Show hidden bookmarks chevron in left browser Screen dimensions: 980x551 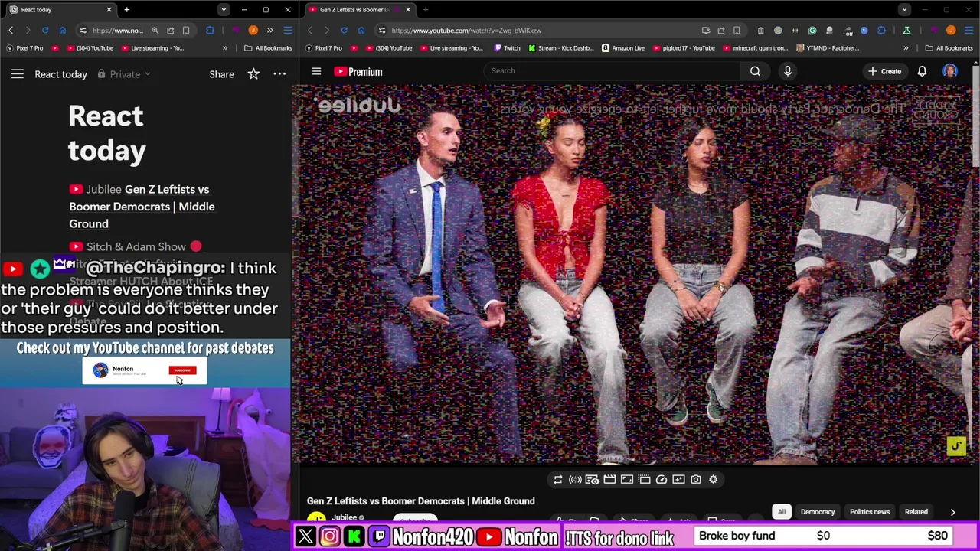(225, 48)
